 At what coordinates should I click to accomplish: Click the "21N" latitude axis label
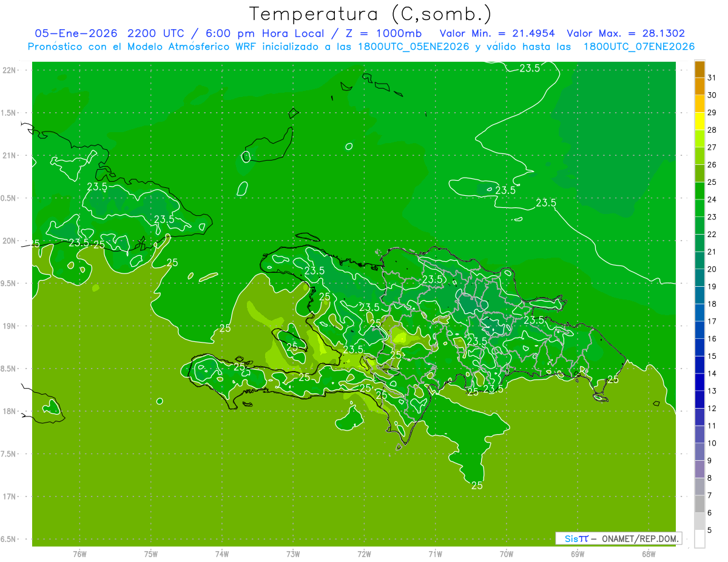point(10,156)
